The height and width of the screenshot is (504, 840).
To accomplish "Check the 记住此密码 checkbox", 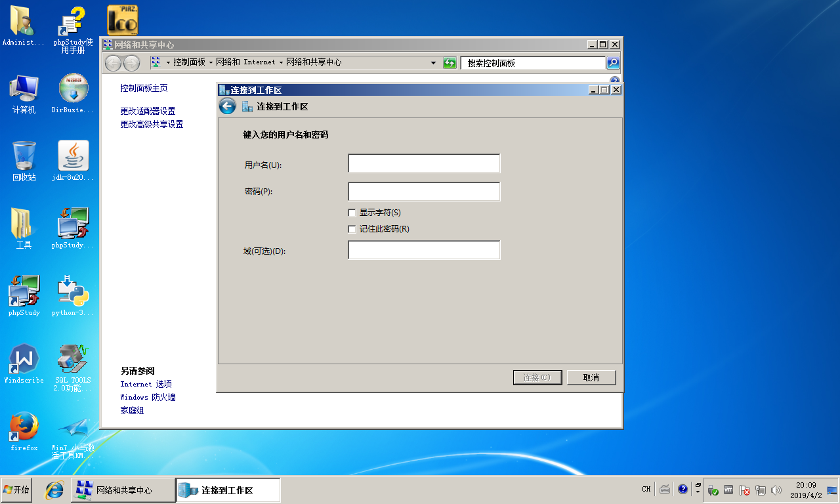I will click(x=352, y=229).
